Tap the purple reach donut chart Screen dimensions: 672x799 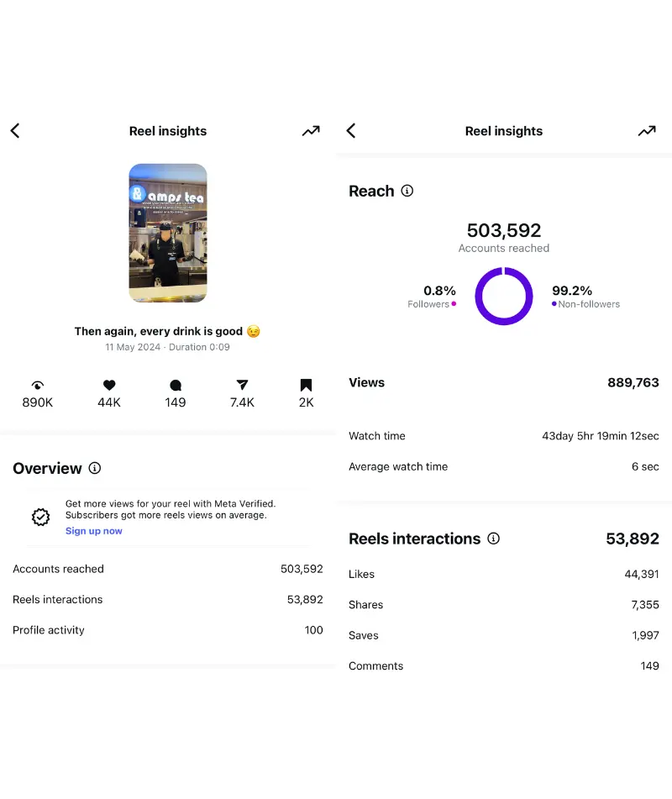click(504, 297)
